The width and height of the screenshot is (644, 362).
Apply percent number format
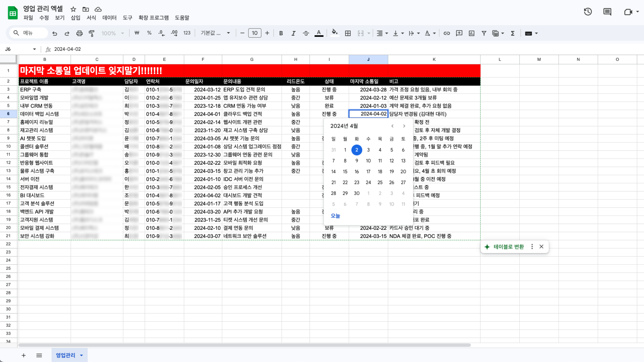149,33
